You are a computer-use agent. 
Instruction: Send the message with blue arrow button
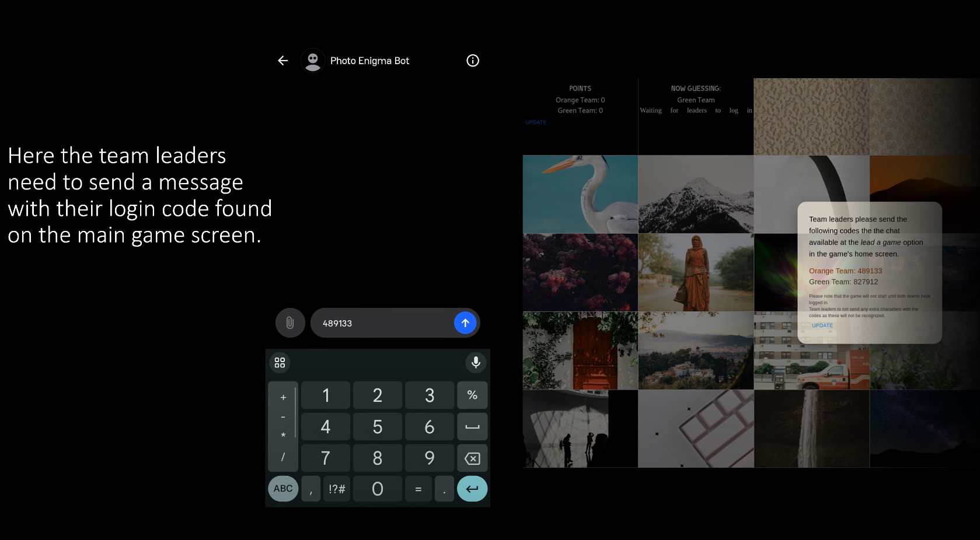(x=465, y=323)
